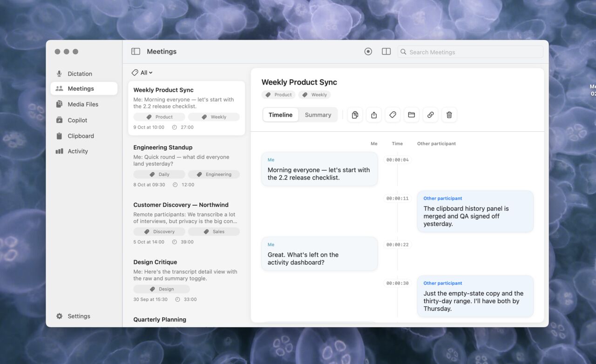Select the Timeline tab
596x364 pixels.
point(280,115)
